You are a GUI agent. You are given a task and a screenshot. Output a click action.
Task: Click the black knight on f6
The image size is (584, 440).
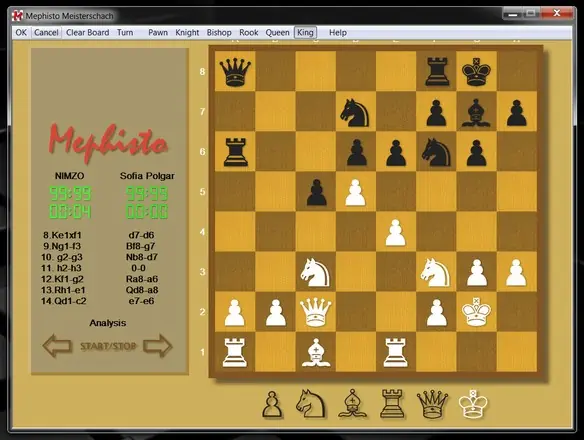pyautogui.click(x=436, y=152)
